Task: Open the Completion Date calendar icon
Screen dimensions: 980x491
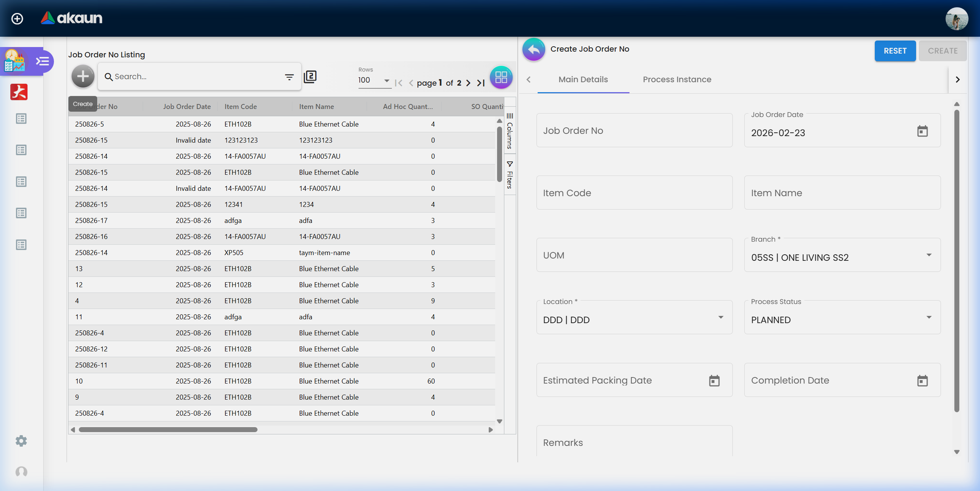Action: (923, 380)
